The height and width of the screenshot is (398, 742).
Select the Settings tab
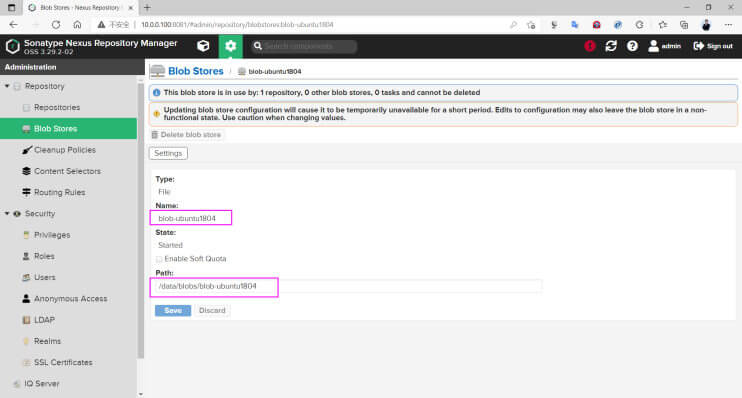point(168,153)
